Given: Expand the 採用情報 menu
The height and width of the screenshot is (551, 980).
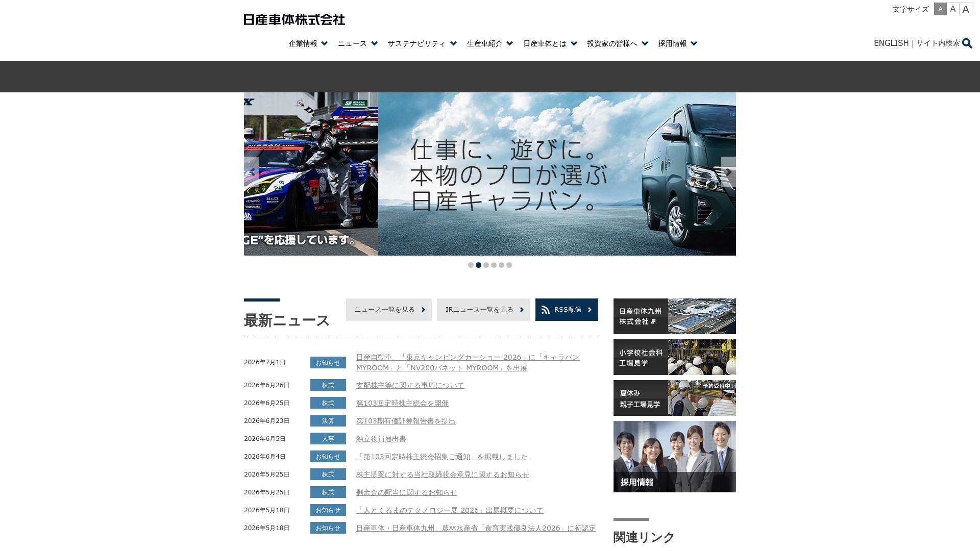Looking at the screenshot, I should pos(678,43).
